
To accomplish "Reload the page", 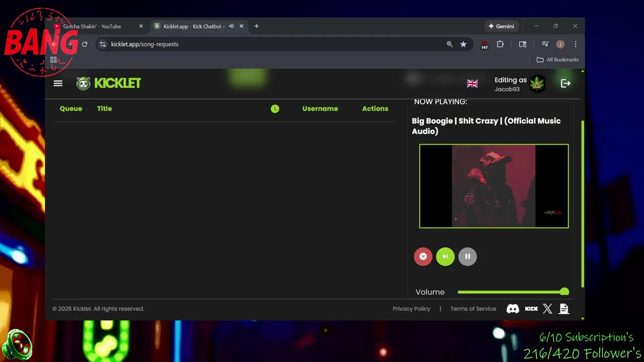I will (85, 44).
